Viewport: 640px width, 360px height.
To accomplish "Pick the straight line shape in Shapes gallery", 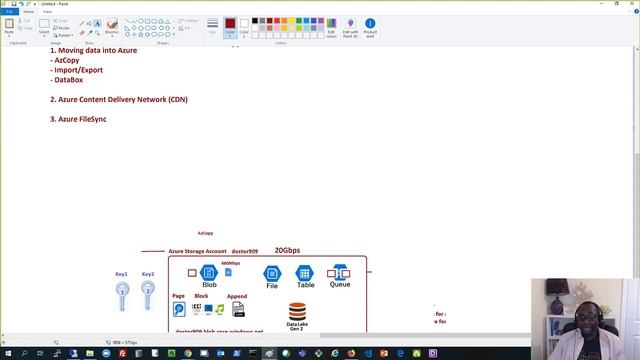I will pyautogui.click(x=127, y=21).
